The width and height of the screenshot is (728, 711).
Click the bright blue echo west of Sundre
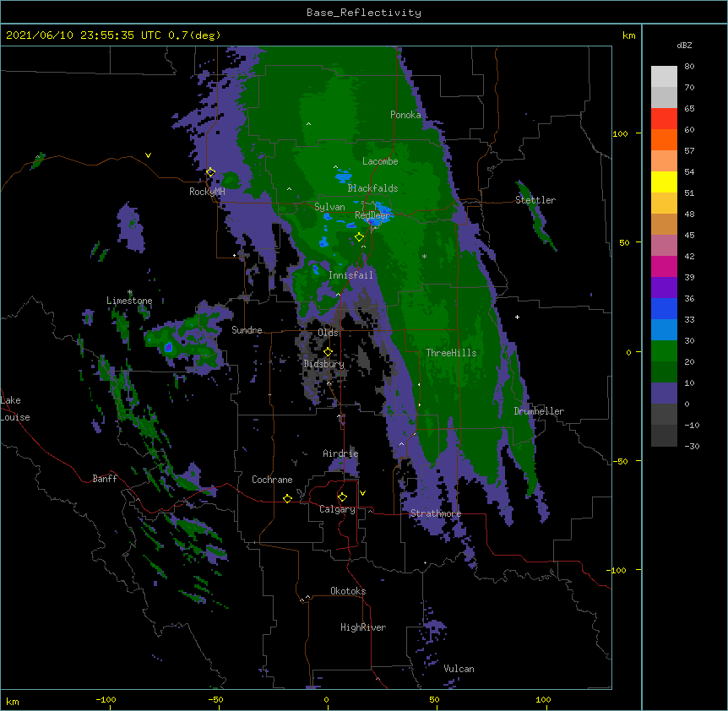(x=168, y=347)
